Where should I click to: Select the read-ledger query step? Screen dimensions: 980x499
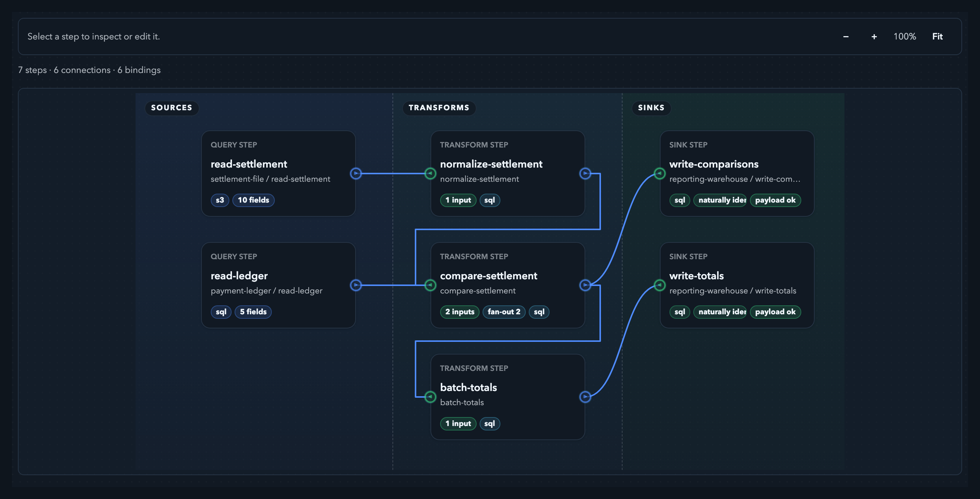(x=279, y=285)
